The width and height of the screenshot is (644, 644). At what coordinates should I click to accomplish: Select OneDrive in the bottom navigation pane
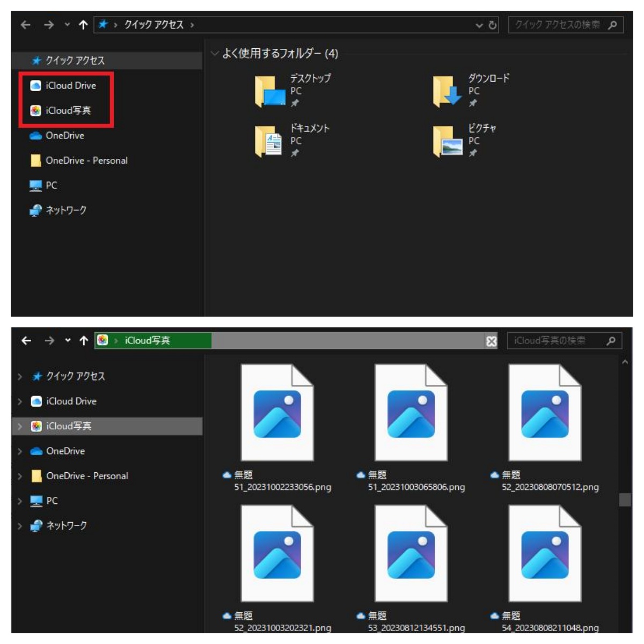point(65,451)
